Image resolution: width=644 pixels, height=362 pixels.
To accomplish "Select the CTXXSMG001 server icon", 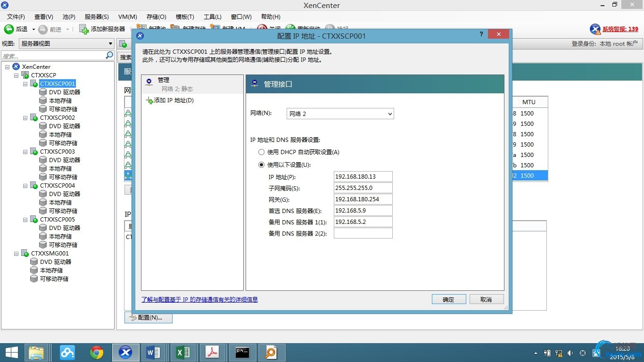I will click(25, 254).
